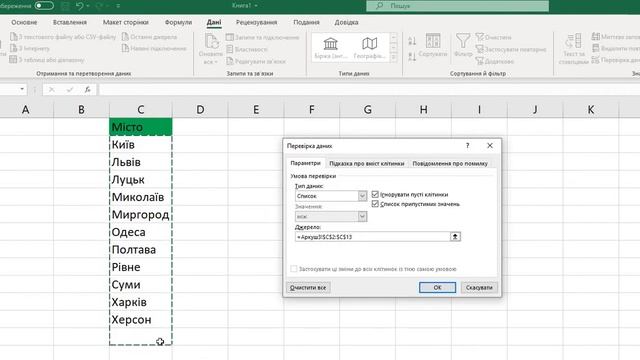Click Наявні підключення icon
The height and width of the screenshot is (360, 640).
pos(125,48)
